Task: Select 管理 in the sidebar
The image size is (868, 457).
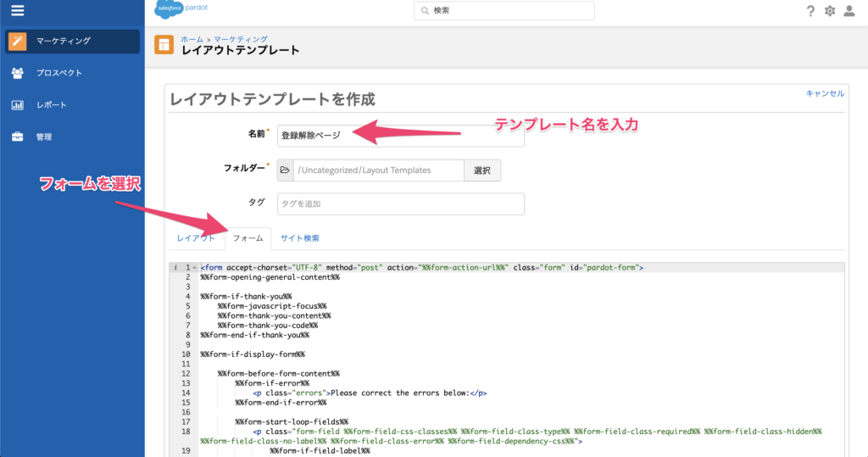Action: pyautogui.click(x=44, y=137)
